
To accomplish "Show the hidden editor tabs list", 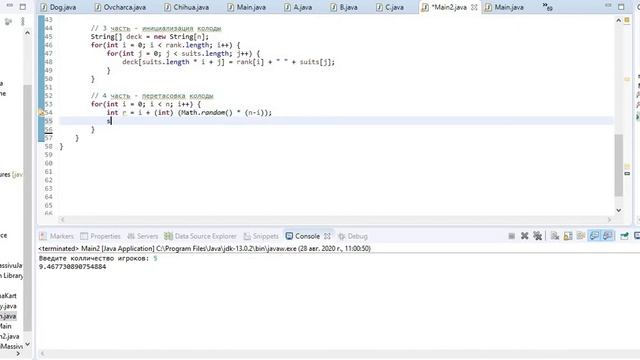I will 547,7.
